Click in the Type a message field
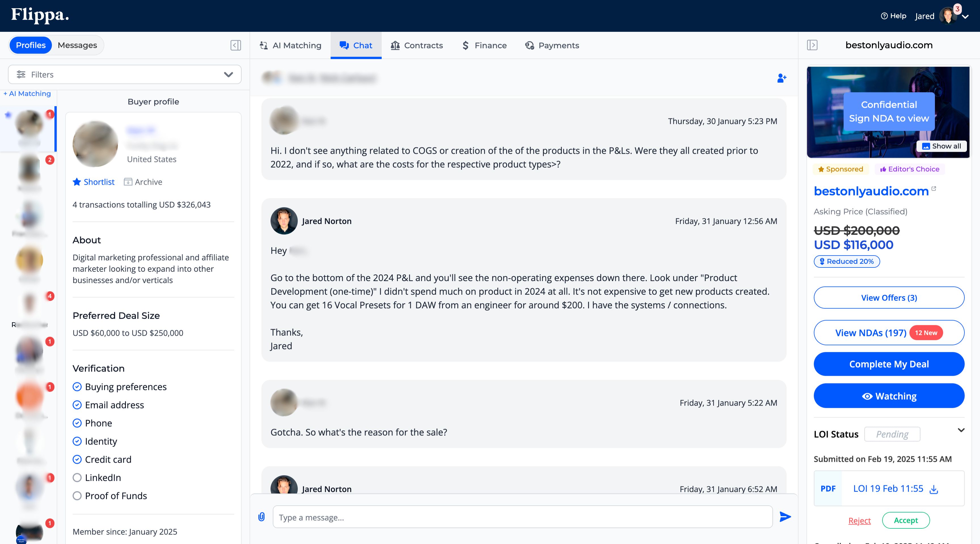 pyautogui.click(x=522, y=516)
